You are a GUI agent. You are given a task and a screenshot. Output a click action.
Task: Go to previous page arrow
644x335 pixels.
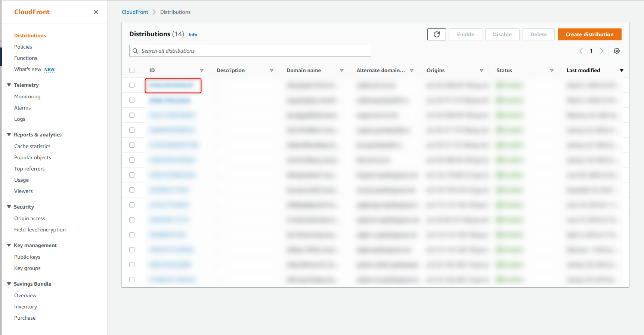pos(581,51)
